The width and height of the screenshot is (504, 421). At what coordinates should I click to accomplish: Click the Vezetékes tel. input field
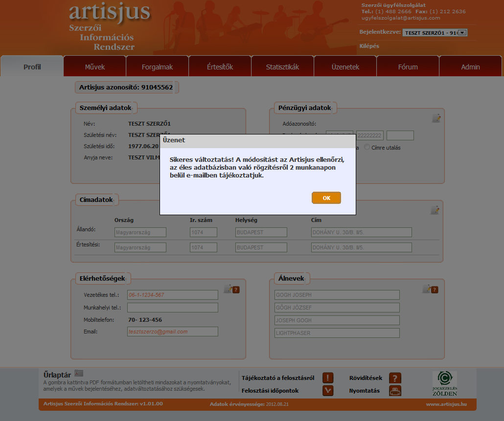pyautogui.click(x=173, y=295)
